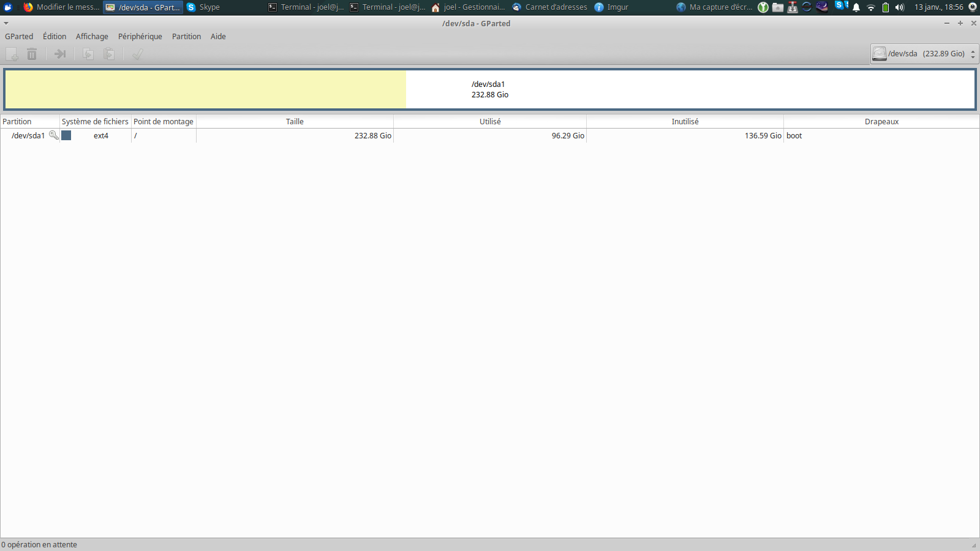Select /dev/sda1 label in the graphical disk bar
Image resolution: width=980 pixels, height=551 pixels.
488,84
